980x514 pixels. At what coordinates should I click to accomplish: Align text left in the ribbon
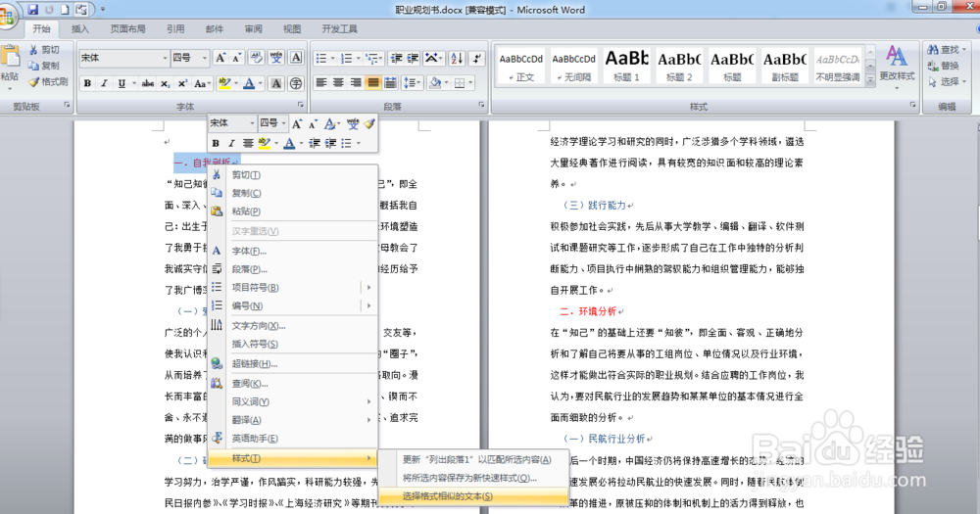[x=321, y=82]
